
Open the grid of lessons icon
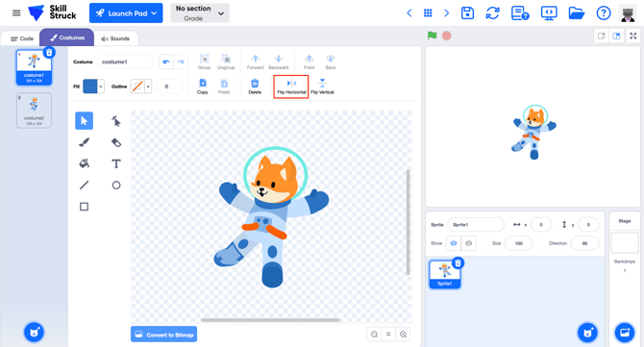428,13
